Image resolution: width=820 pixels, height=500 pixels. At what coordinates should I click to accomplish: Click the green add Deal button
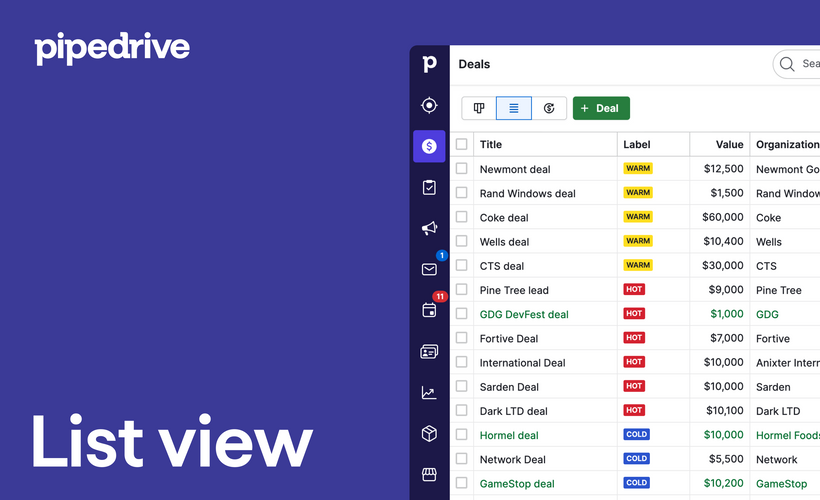601,108
